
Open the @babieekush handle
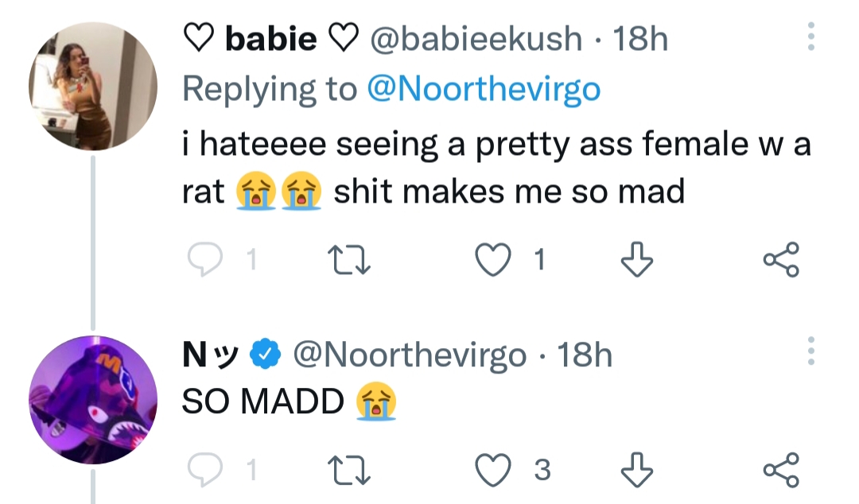pos(476,39)
